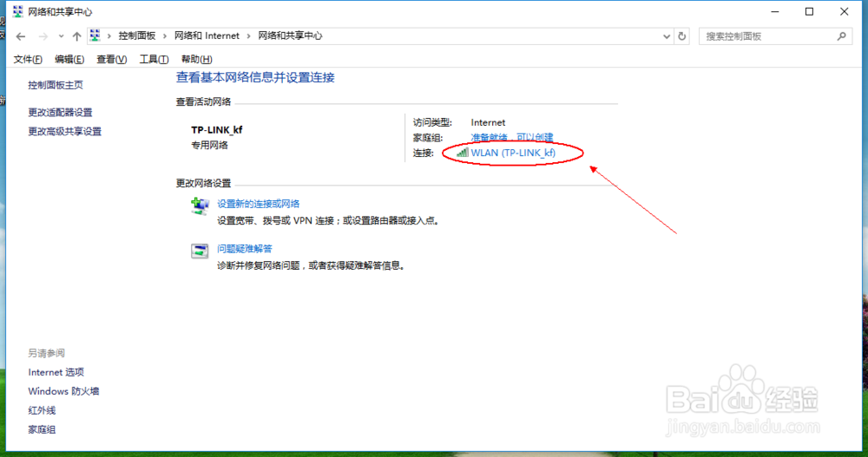Open 更改适配器设置
Image resolution: width=868 pixels, height=457 pixels.
pyautogui.click(x=60, y=113)
